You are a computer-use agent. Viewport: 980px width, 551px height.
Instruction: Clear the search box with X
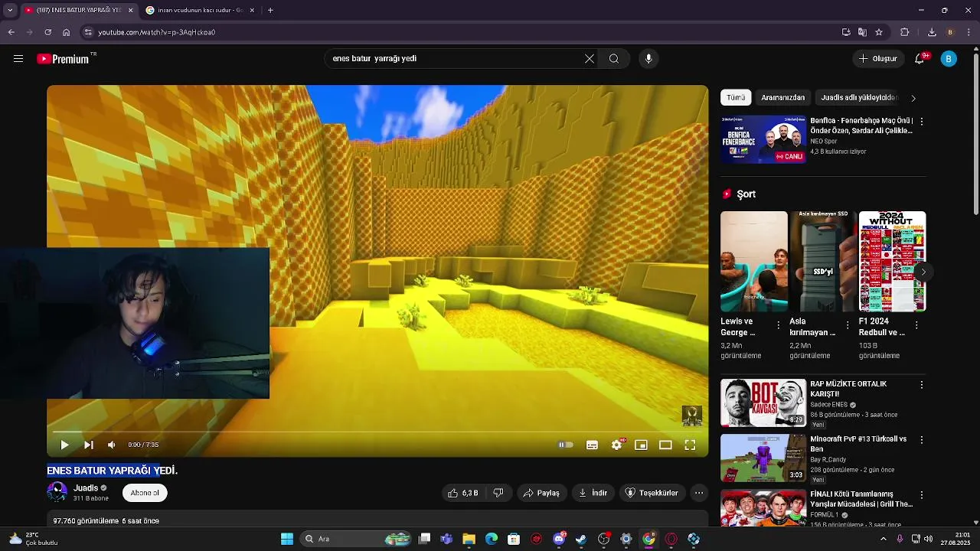coord(590,59)
